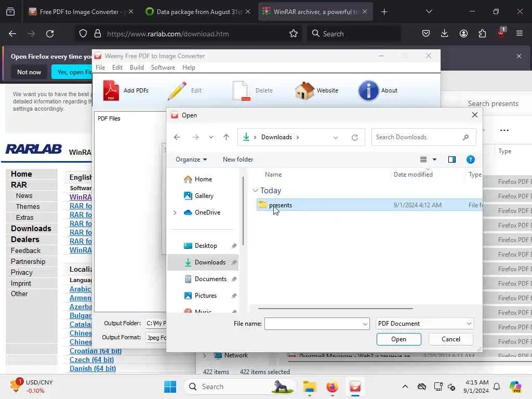Go forward in the Open dialog
Viewport: 532px width, 399px height.
pos(195,137)
